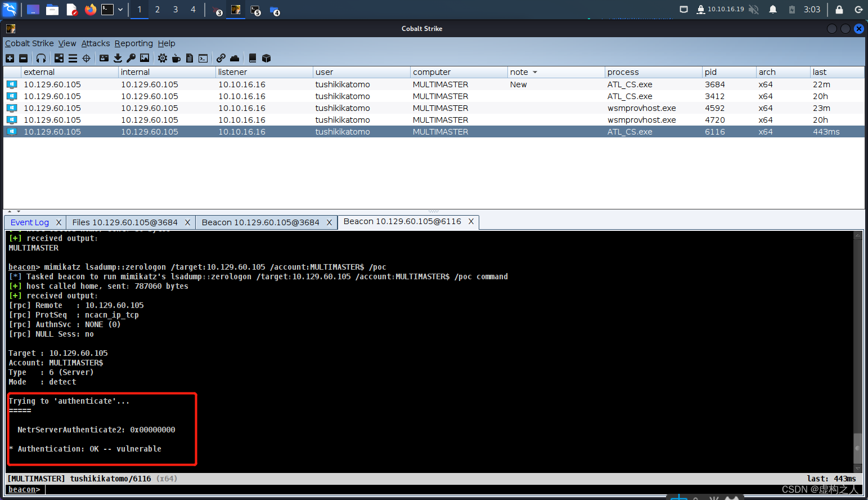Open the View menu

point(67,43)
